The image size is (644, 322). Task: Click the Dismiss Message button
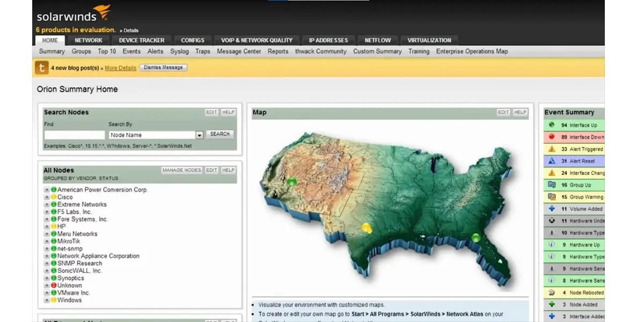pyautogui.click(x=164, y=68)
